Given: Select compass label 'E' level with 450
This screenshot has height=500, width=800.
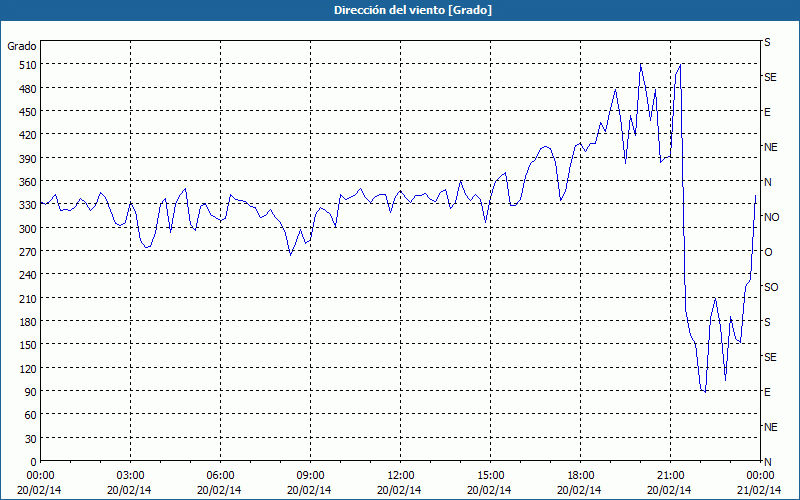Looking at the screenshot, I should (767, 112).
